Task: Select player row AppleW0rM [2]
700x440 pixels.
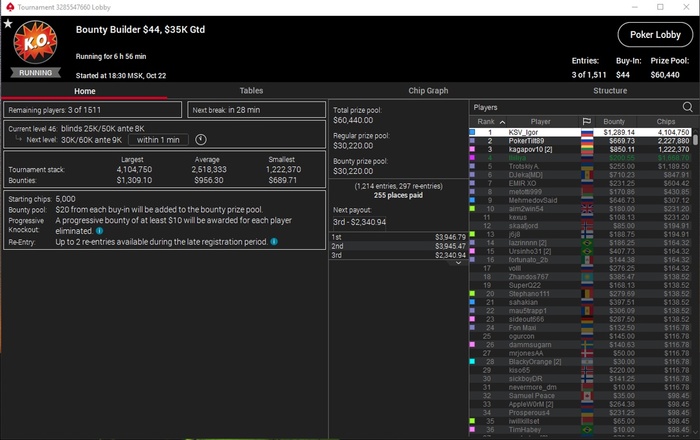Action: click(x=580, y=404)
